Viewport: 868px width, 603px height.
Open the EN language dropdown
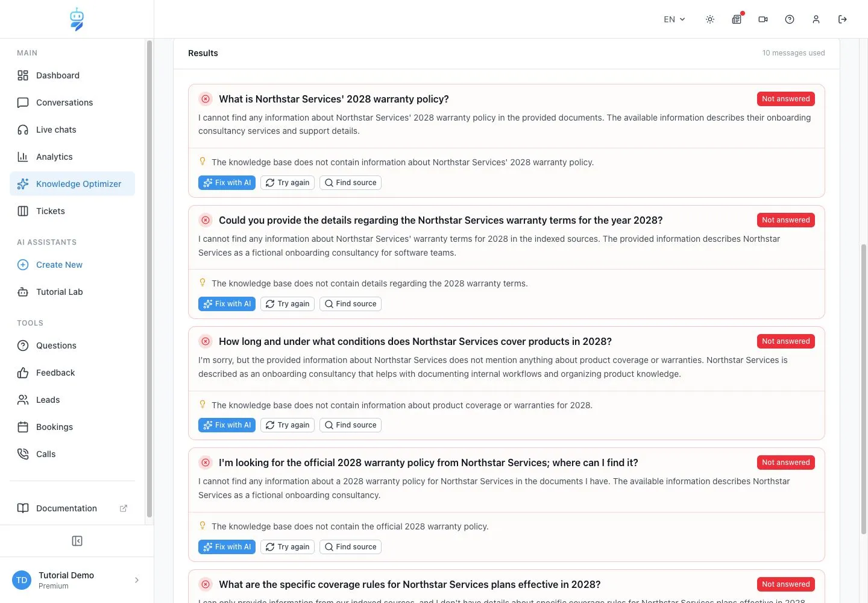(675, 19)
